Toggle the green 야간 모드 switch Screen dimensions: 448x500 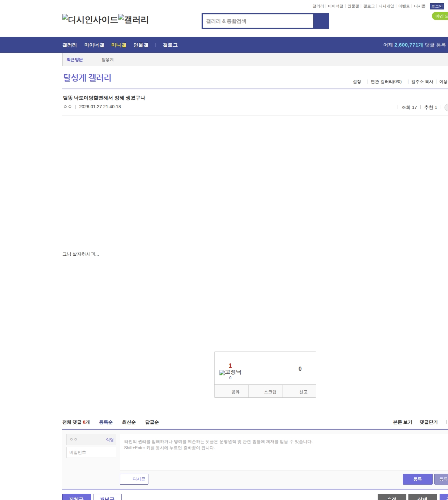pos(440,16)
